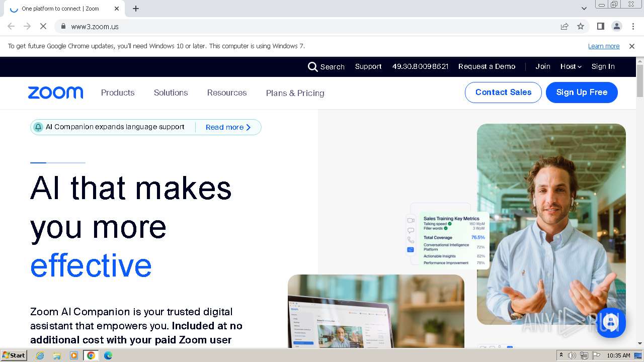Click the Contact Sales button
Viewport: 644px width, 362px height.
503,93
